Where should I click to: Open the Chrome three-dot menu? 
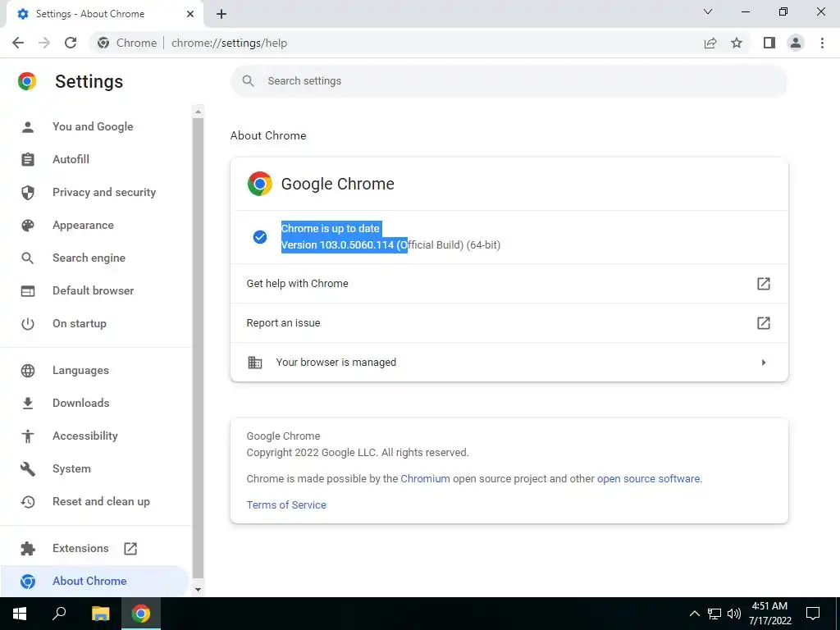(822, 43)
